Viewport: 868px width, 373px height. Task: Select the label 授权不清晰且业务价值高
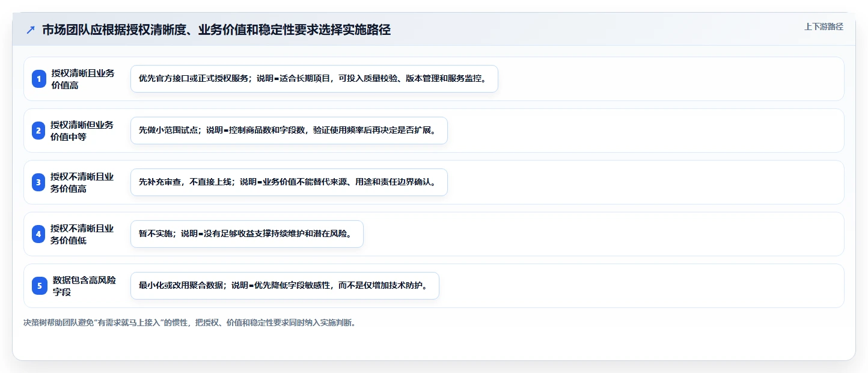pyautogui.click(x=82, y=182)
